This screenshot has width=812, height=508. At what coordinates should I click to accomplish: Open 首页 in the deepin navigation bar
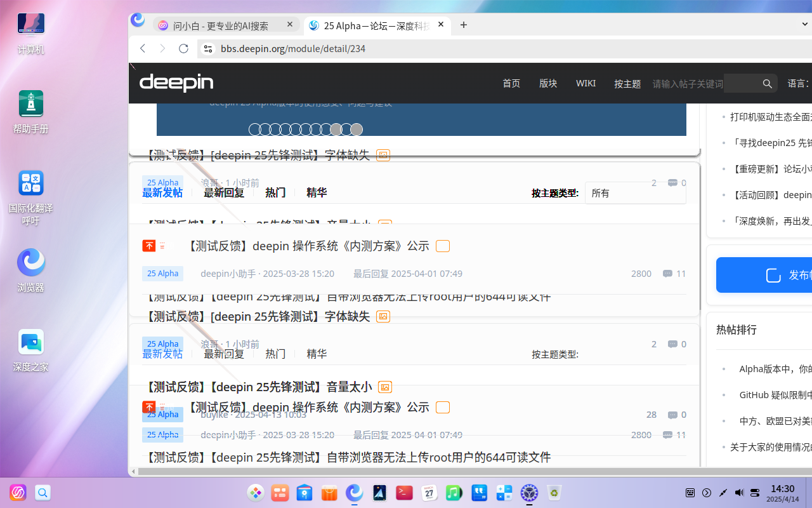coord(511,83)
